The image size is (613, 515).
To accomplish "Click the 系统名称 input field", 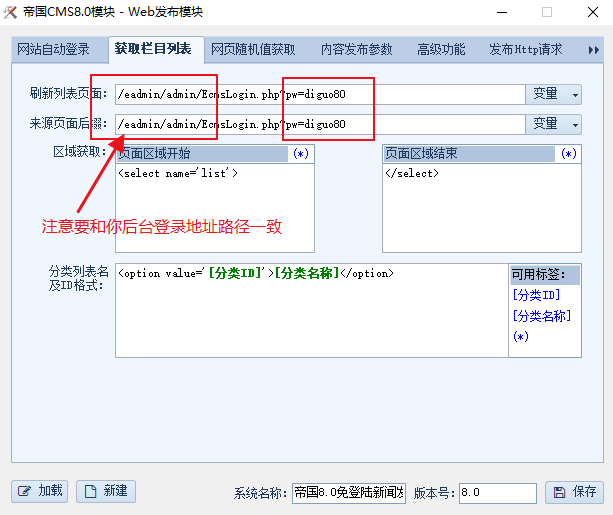I will 349,493.
